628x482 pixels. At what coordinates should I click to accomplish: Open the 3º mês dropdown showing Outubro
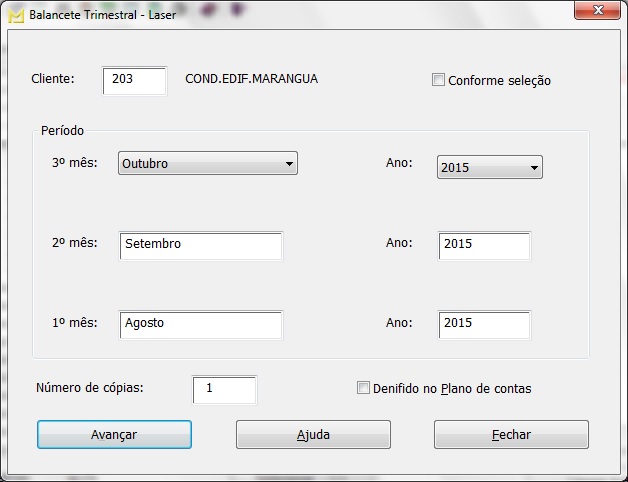(208, 164)
